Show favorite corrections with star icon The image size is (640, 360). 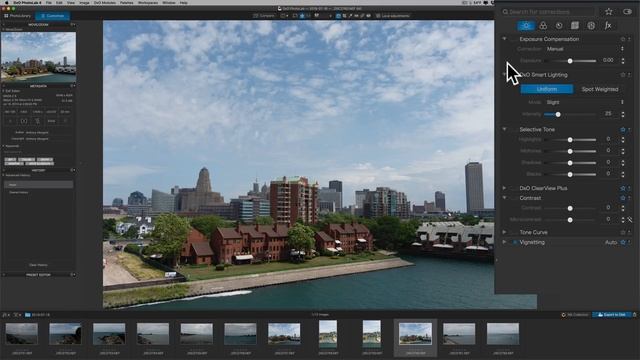point(609,12)
